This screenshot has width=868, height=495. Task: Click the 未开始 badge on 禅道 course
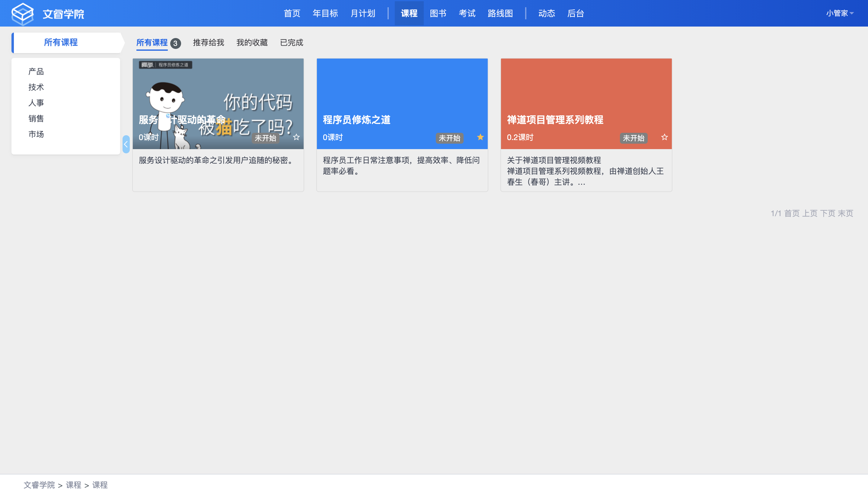coord(633,138)
